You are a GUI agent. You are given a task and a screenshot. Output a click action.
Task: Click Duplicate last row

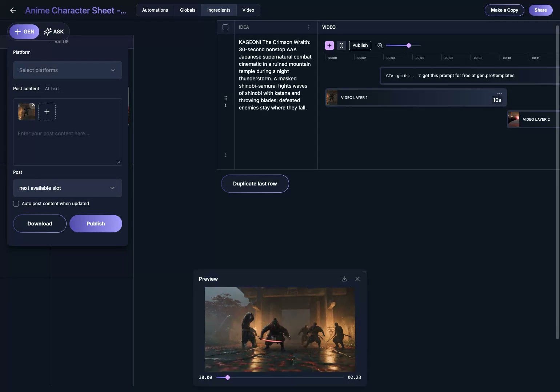click(255, 184)
